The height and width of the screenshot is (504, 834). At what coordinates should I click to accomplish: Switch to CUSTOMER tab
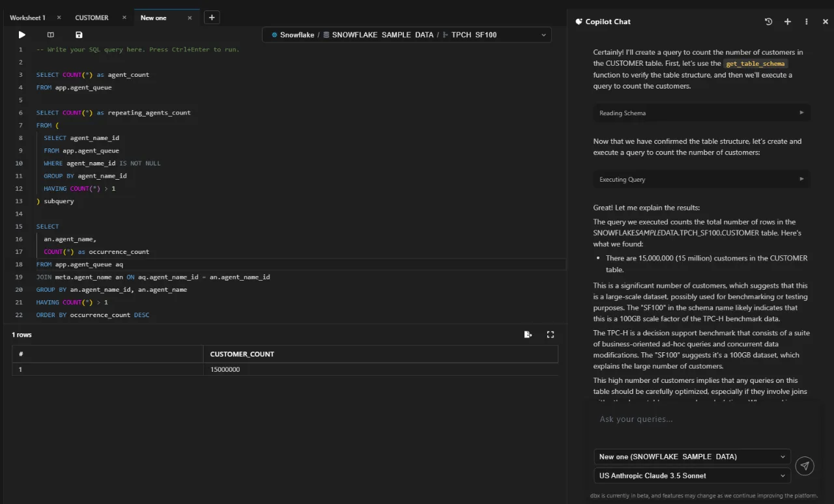click(x=92, y=18)
